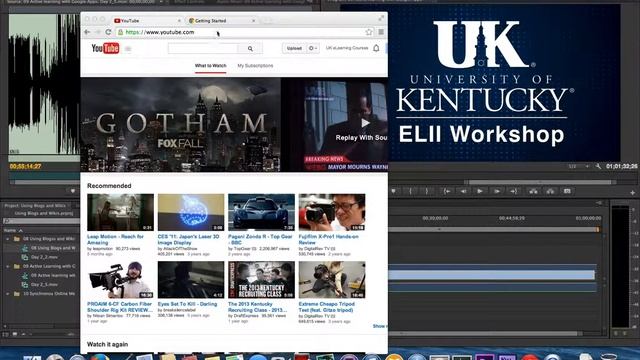
Task: Open Extreme Cheapo Tripod Test link
Action: click(327, 307)
